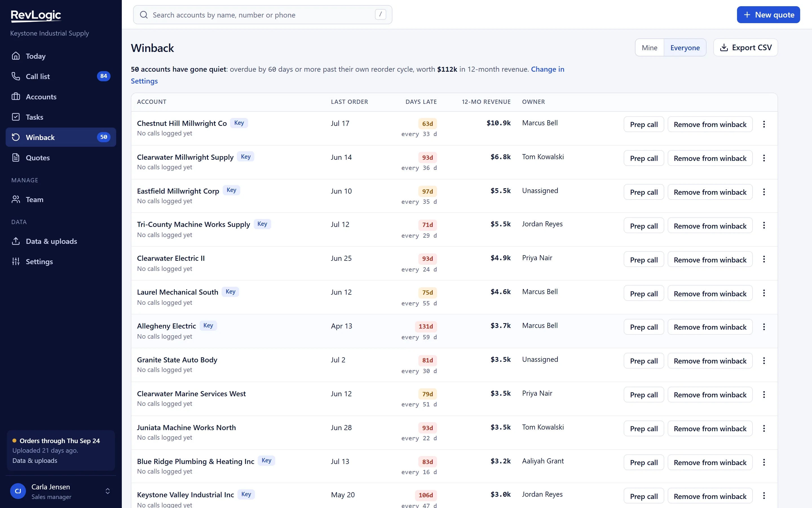This screenshot has height=508, width=812.
Task: Open more options for Granite State Auto Body
Action: click(x=764, y=361)
